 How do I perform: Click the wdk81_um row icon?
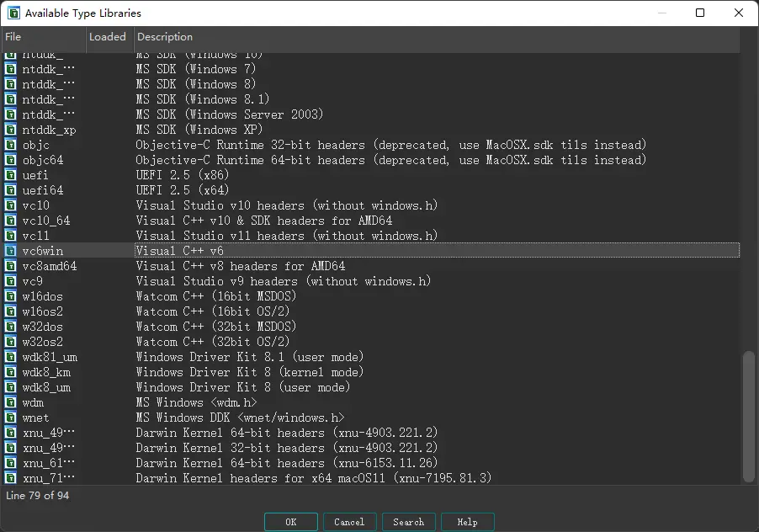[10, 357]
